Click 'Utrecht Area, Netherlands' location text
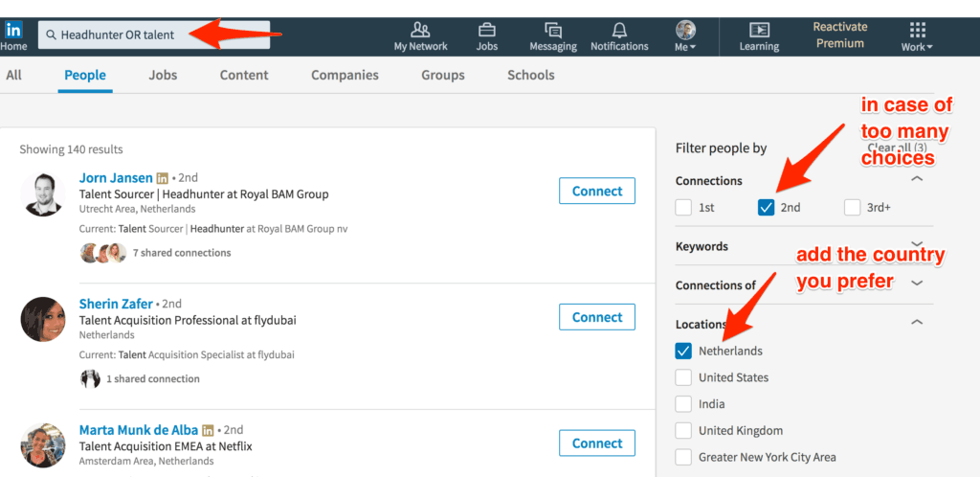 [x=138, y=209]
